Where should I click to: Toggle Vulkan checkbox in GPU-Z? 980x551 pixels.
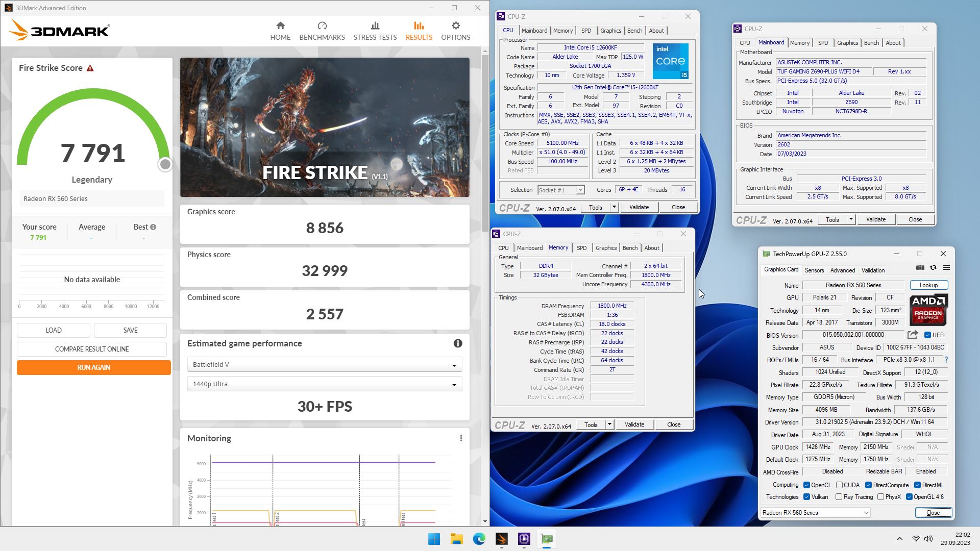click(806, 497)
